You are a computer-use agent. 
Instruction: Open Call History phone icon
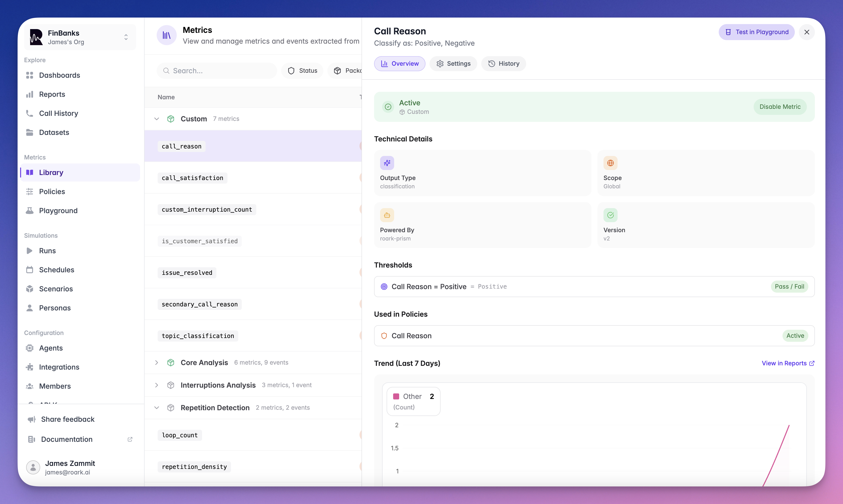point(30,113)
